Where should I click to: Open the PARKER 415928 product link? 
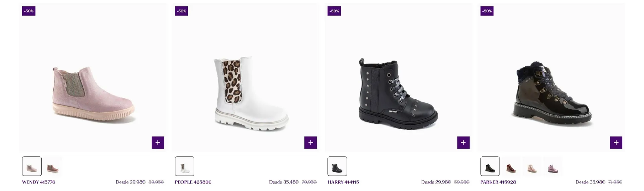pyautogui.click(x=498, y=182)
